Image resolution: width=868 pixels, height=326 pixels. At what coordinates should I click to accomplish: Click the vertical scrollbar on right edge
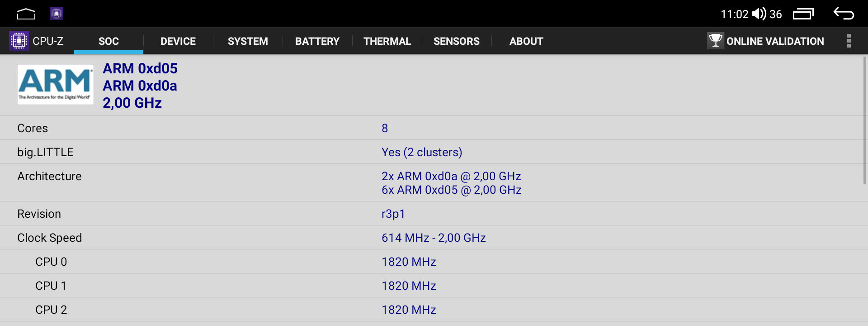point(865,120)
